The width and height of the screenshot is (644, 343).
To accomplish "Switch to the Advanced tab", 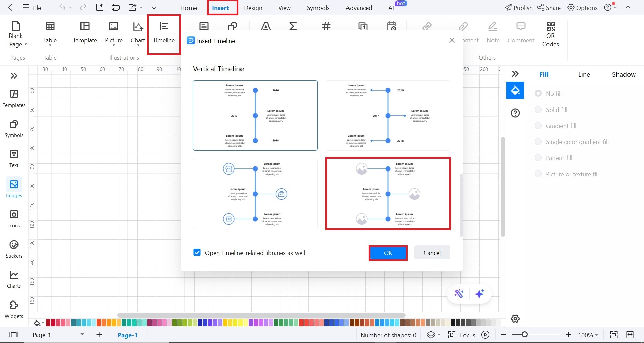I will [359, 8].
